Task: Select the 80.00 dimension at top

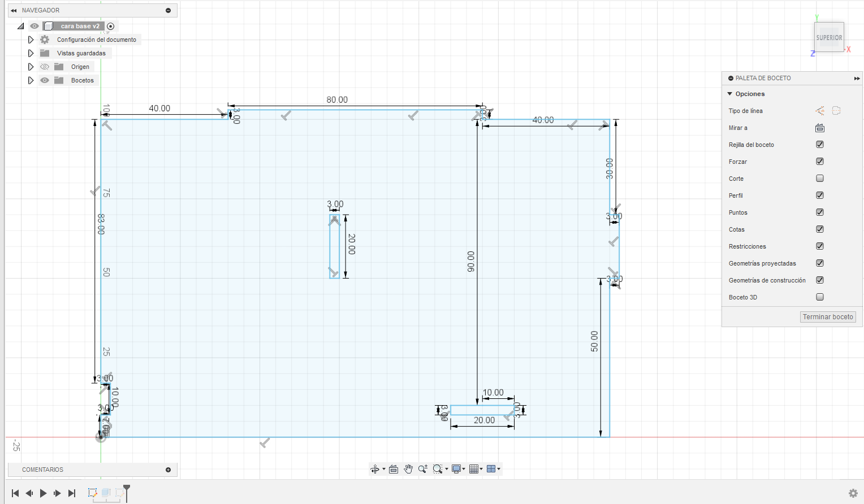Action: [337, 100]
